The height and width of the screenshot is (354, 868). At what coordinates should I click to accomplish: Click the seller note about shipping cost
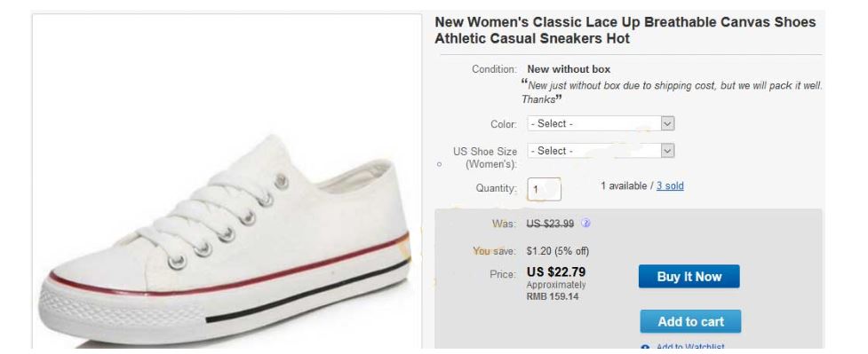[x=672, y=92]
